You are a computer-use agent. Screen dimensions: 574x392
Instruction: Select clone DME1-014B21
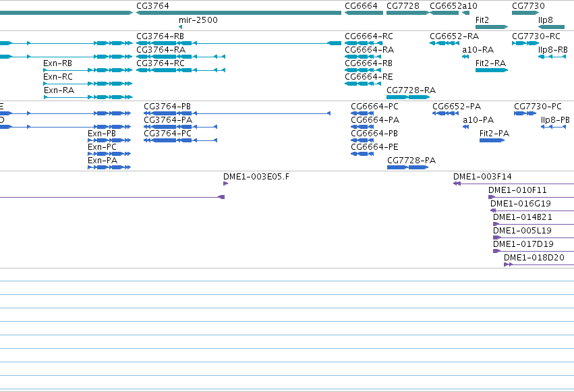(534, 224)
